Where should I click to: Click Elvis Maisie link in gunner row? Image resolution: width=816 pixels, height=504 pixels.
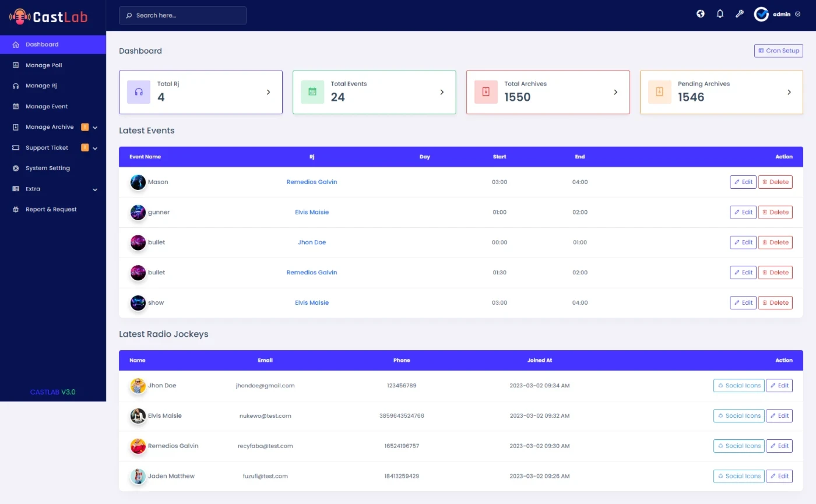click(x=312, y=212)
